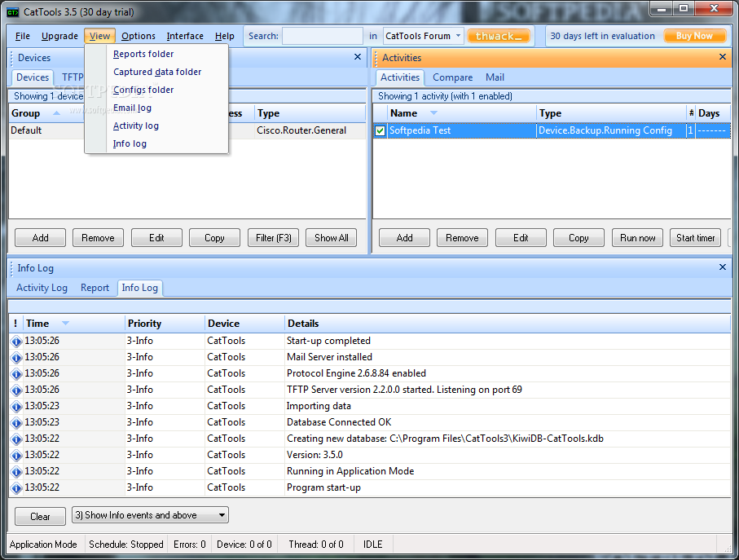Select the Activities tab
This screenshot has width=739, height=560.
click(400, 77)
